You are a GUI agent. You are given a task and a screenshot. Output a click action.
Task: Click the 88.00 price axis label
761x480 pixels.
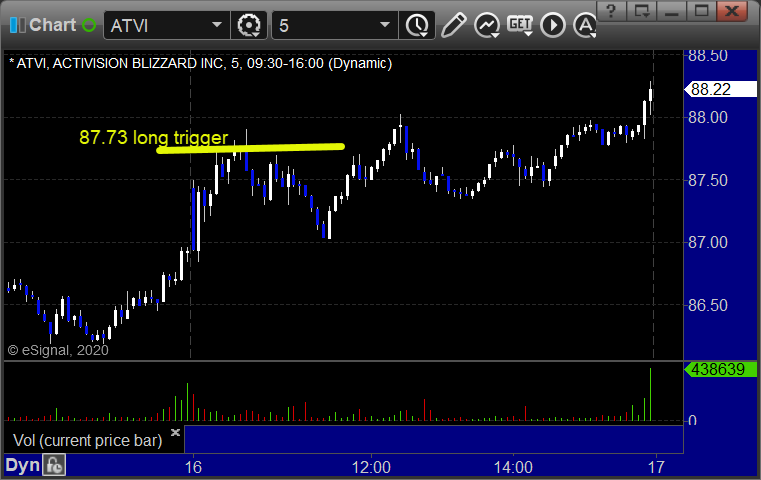click(708, 117)
